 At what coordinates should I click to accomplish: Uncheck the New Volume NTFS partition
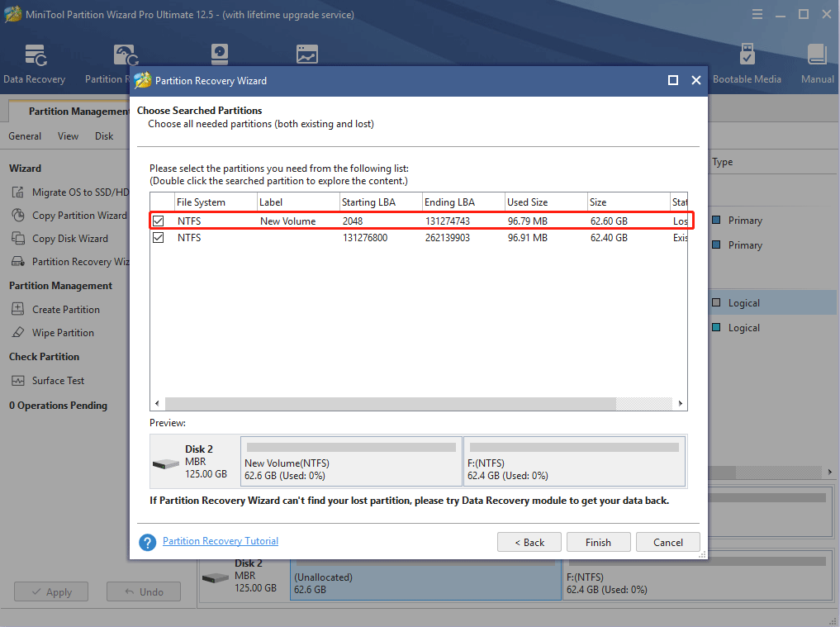(x=158, y=221)
